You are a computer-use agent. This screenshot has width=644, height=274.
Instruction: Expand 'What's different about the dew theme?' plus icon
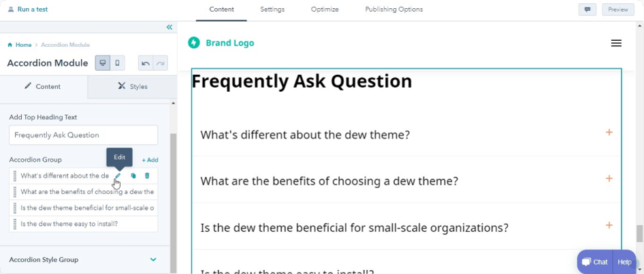click(609, 132)
